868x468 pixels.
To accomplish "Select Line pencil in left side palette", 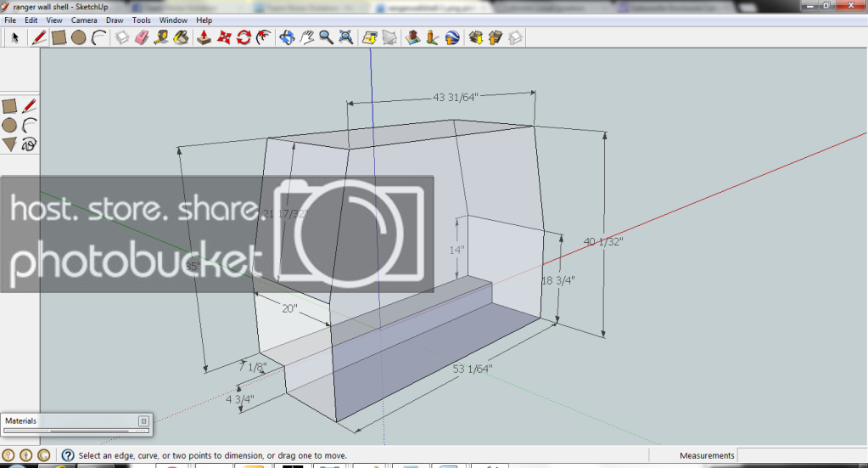I will [30, 106].
